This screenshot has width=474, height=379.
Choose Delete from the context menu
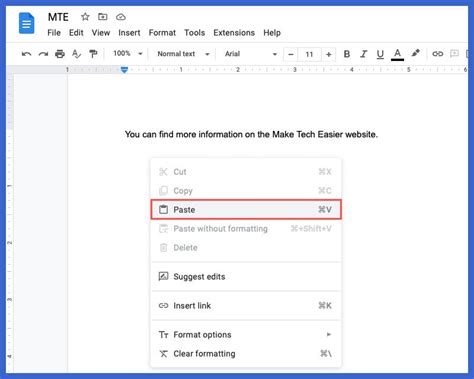coord(246,248)
